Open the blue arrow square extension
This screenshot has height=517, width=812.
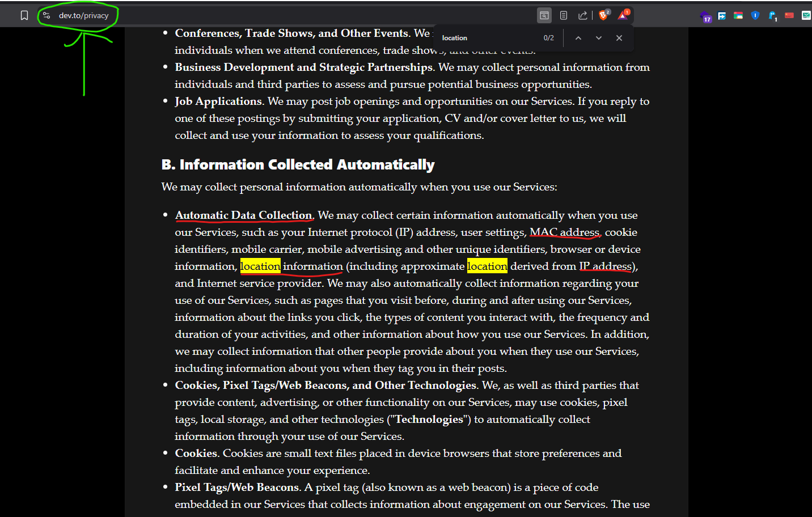722,16
